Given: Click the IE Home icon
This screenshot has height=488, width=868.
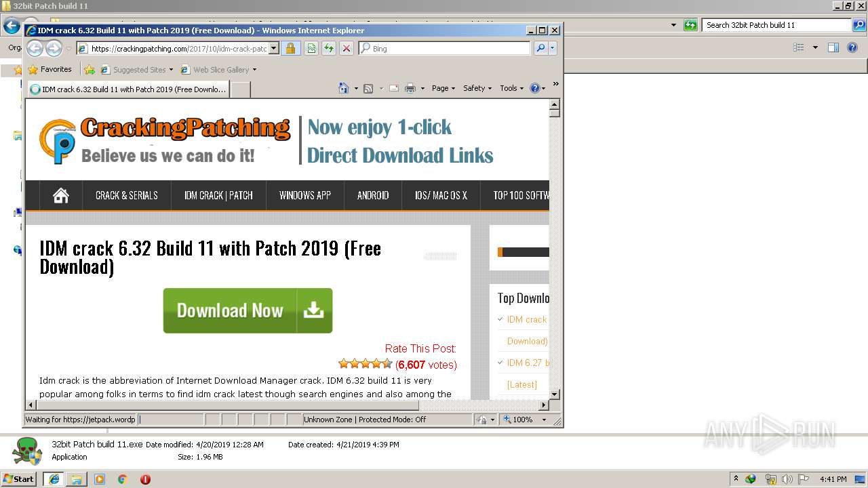Looking at the screenshot, I should click(344, 88).
